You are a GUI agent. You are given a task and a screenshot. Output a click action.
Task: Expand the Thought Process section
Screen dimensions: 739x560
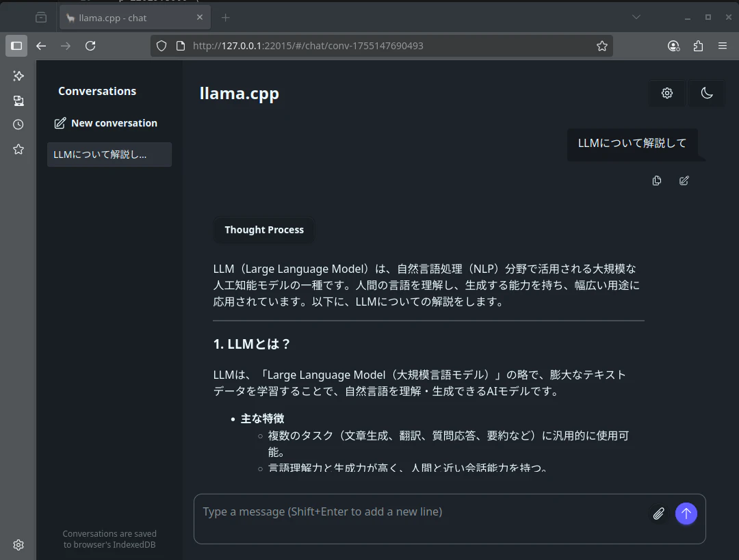point(264,230)
